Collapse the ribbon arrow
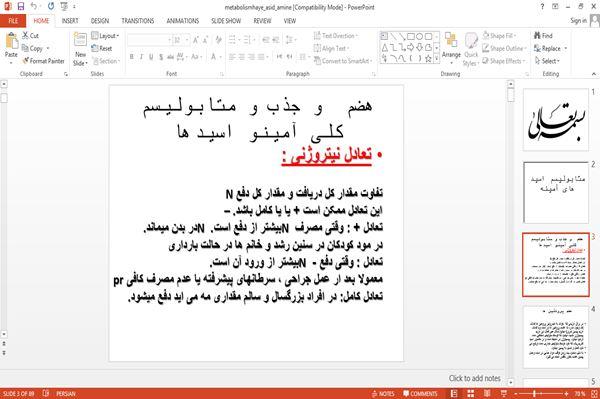This screenshot has height=399, width=600. point(594,74)
